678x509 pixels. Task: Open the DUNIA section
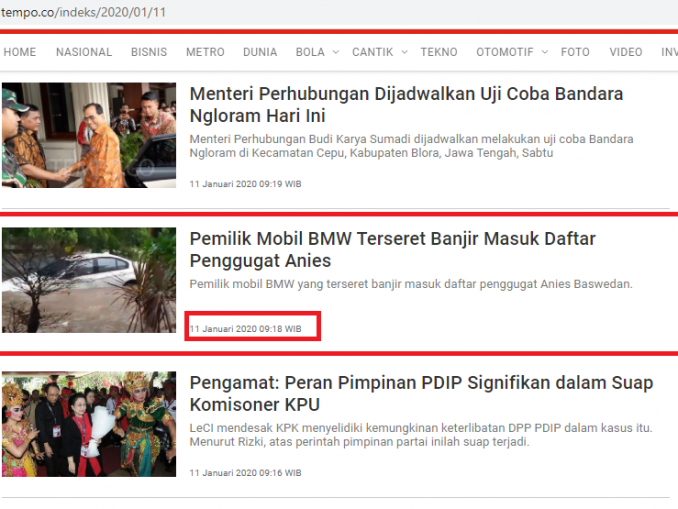point(260,52)
